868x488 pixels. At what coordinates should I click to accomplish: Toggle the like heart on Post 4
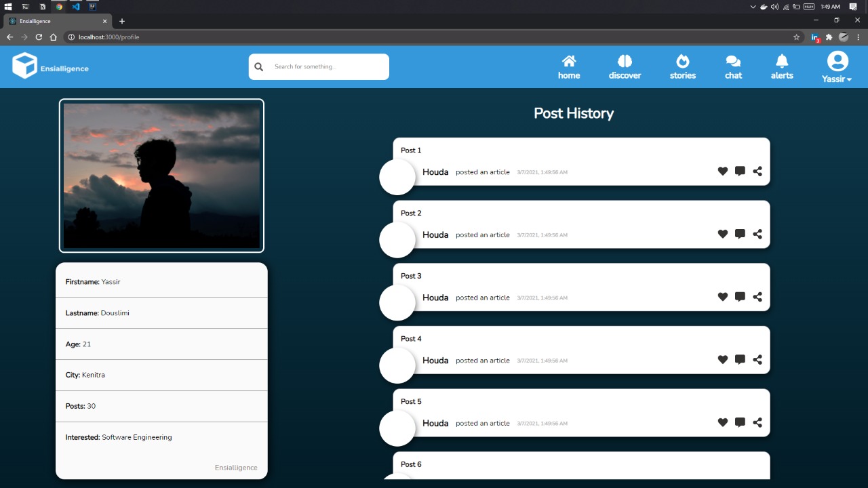coord(722,359)
